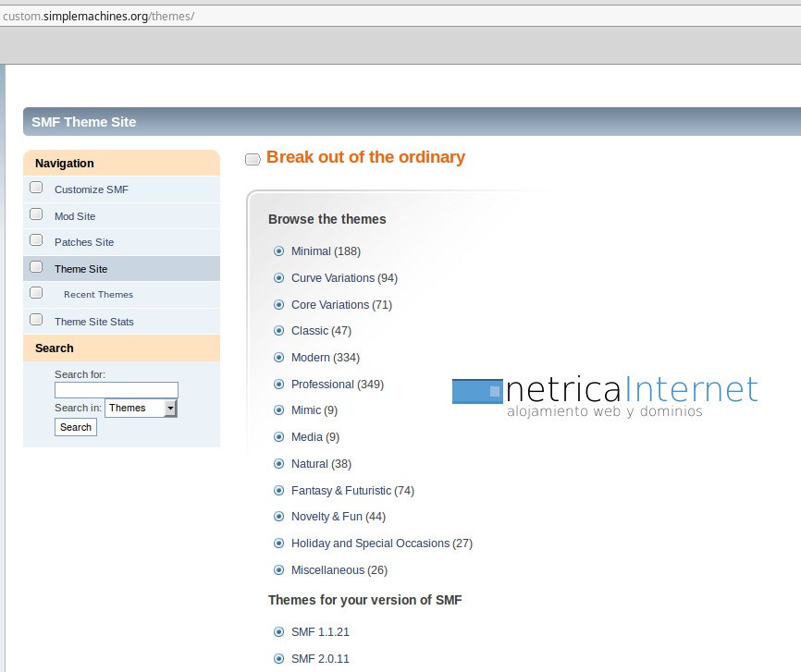This screenshot has height=672, width=801.
Task: Open the Search in Themes dropdown
Action: (x=141, y=408)
